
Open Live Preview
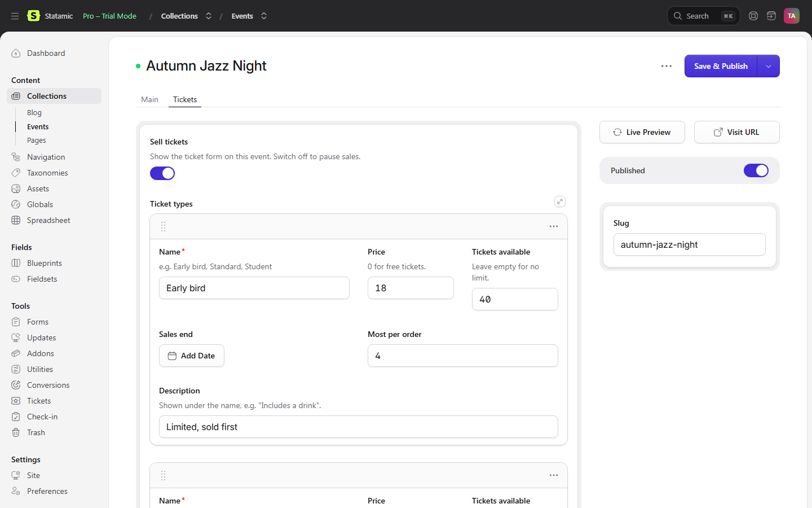[642, 132]
